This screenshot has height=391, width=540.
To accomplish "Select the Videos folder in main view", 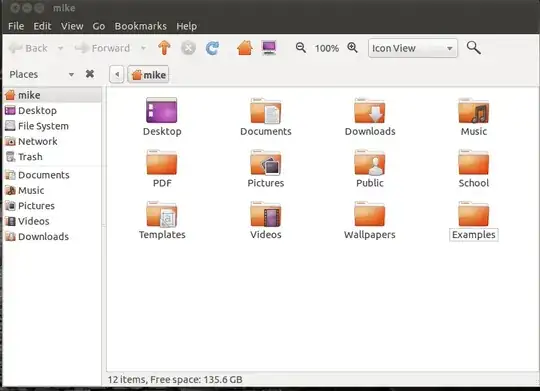I will (x=266, y=220).
